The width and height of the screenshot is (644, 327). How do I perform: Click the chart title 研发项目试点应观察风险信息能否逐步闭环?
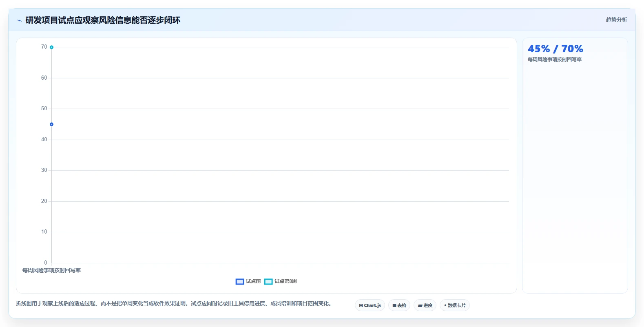pyautogui.click(x=103, y=20)
